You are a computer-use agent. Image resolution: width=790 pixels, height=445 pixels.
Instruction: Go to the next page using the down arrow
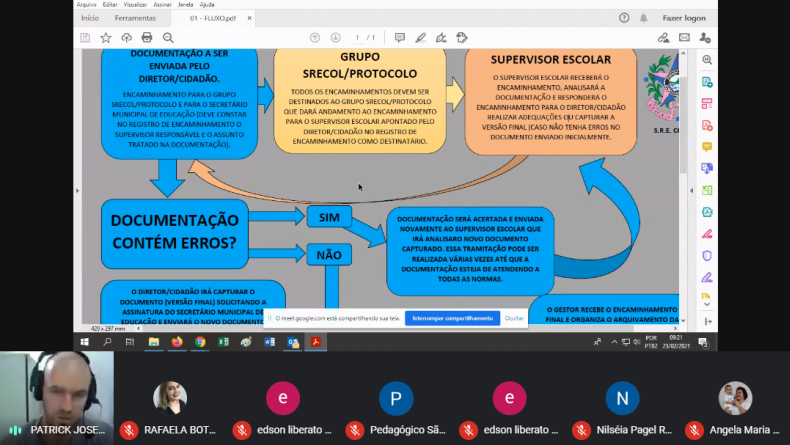pos(335,38)
